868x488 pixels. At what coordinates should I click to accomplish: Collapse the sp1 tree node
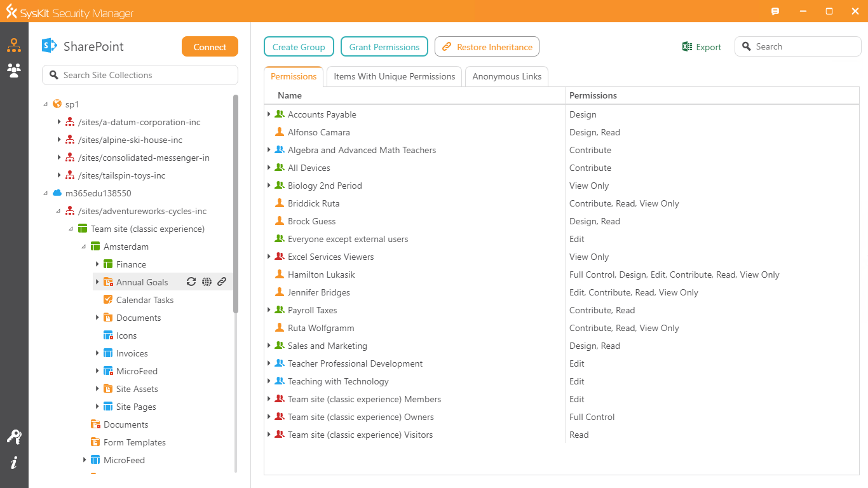point(46,104)
